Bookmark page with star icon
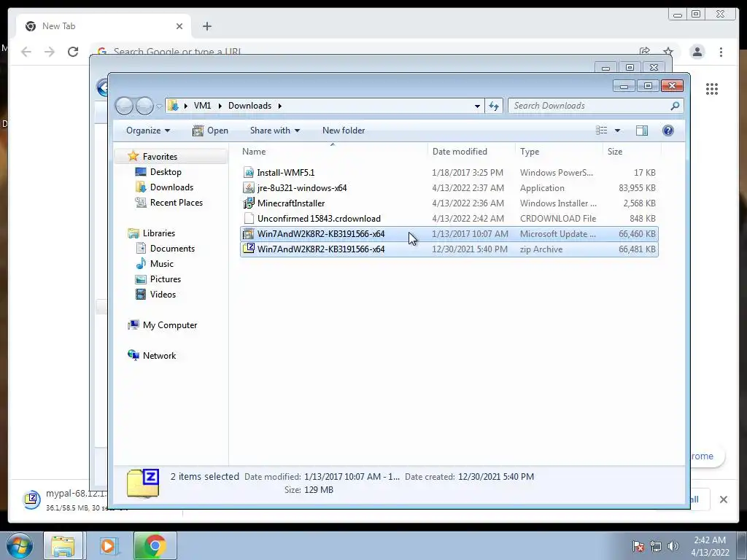The width and height of the screenshot is (747, 560). [668, 52]
